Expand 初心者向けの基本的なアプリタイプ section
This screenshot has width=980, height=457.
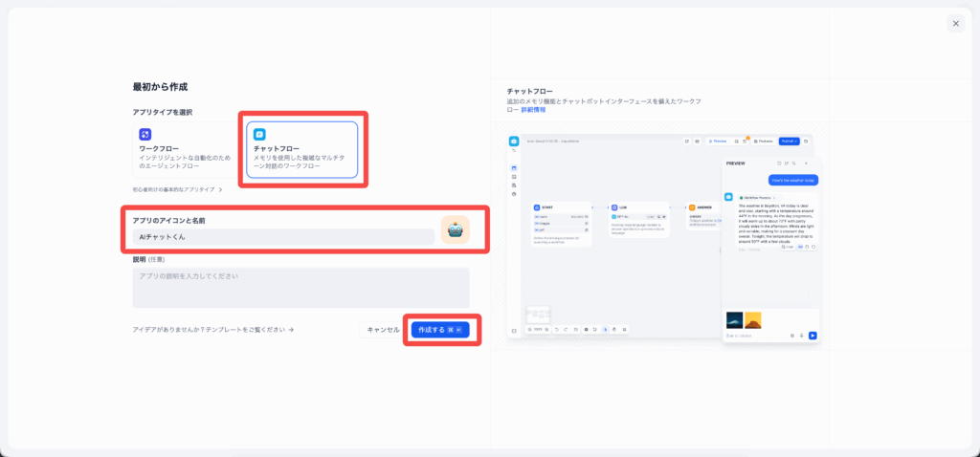coord(178,189)
